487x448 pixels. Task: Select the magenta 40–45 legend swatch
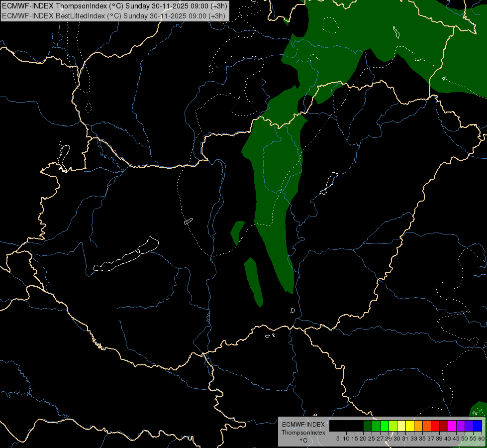(x=452, y=426)
